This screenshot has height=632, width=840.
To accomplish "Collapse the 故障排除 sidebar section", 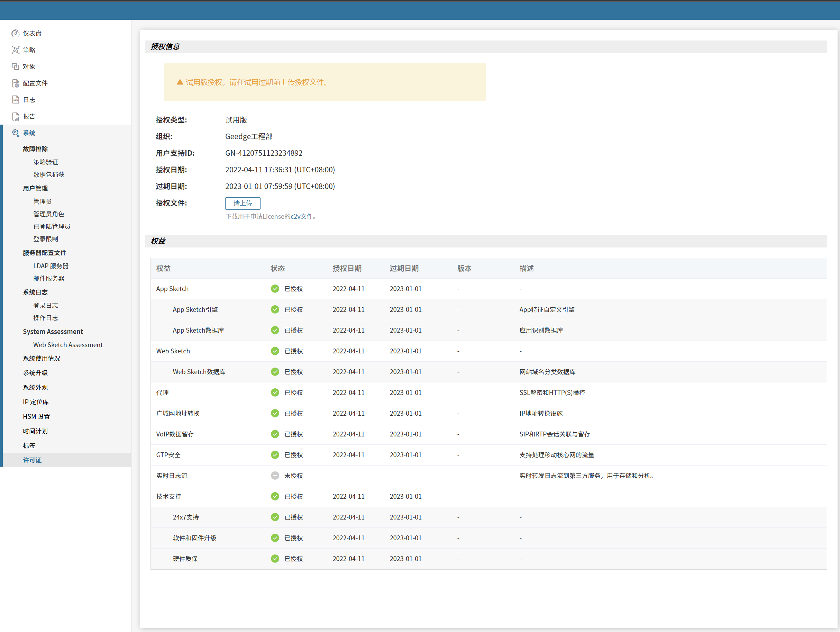I will tap(35, 149).
